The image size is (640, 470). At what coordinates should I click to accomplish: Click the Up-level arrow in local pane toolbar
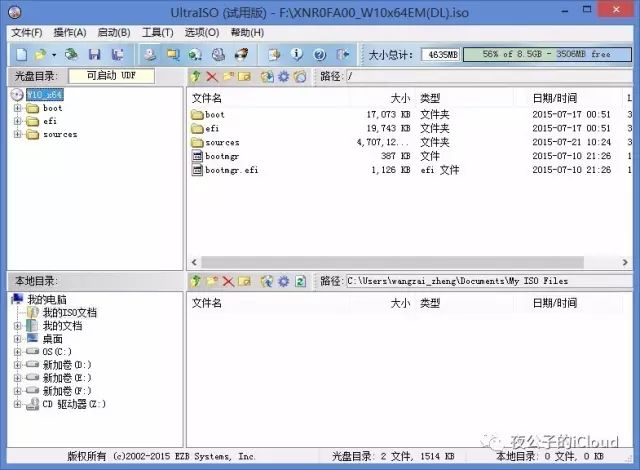[x=196, y=281]
